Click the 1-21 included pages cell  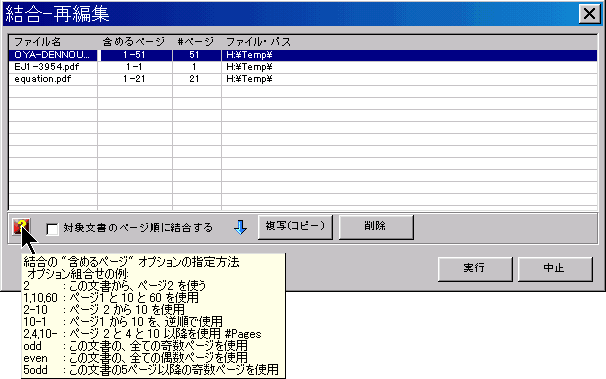click(x=135, y=79)
